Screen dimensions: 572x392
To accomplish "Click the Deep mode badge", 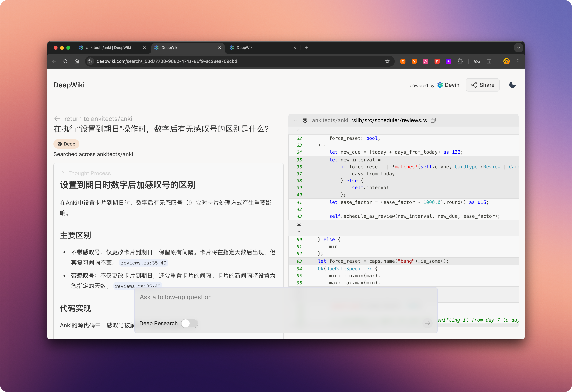I will pyautogui.click(x=66, y=144).
